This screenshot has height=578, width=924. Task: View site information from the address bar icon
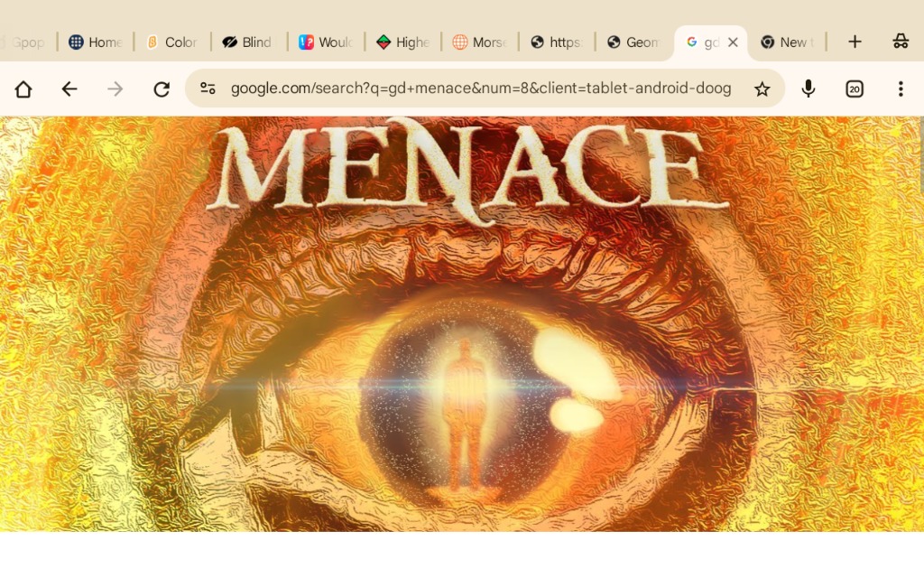[x=208, y=89]
